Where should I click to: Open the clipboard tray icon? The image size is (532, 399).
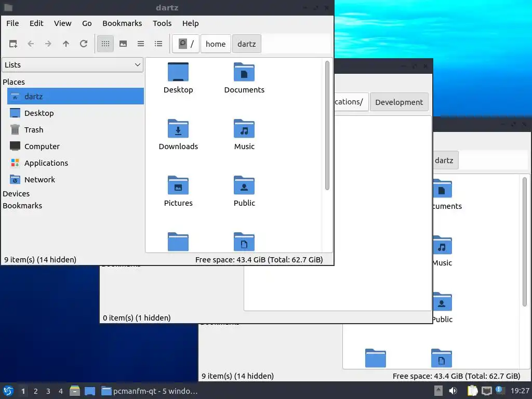(x=472, y=391)
